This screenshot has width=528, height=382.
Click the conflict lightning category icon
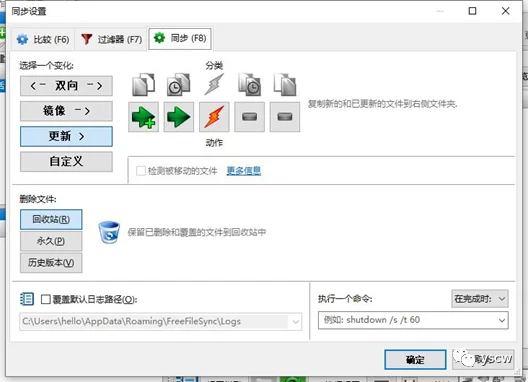pyautogui.click(x=214, y=84)
